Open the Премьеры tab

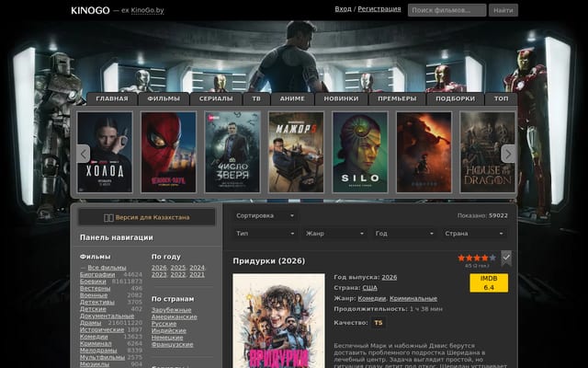coord(397,98)
